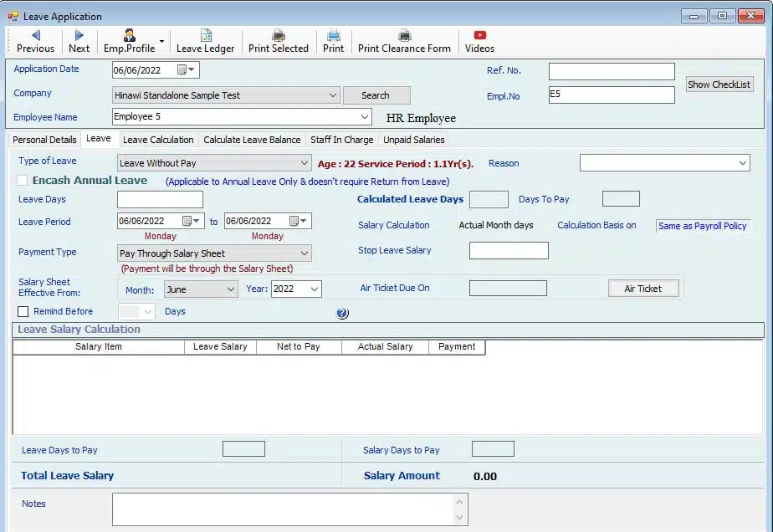
Task: Open Leave Ledger report
Action: pyautogui.click(x=206, y=42)
